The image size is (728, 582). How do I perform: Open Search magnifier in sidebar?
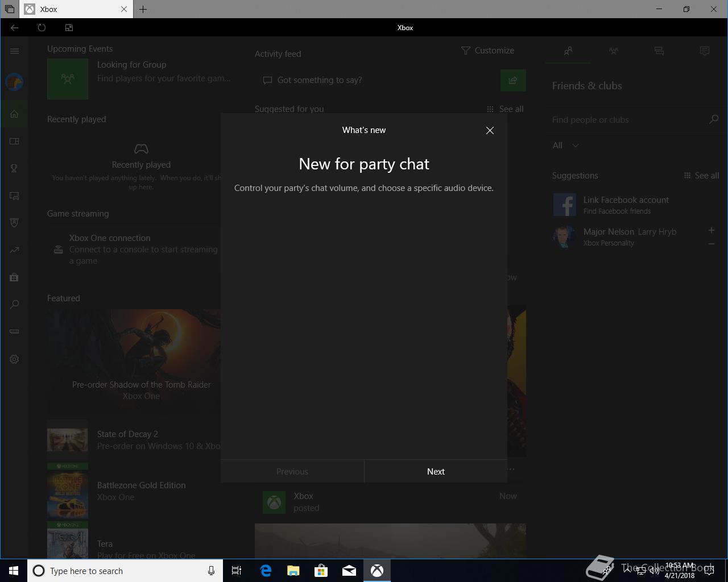click(14, 305)
